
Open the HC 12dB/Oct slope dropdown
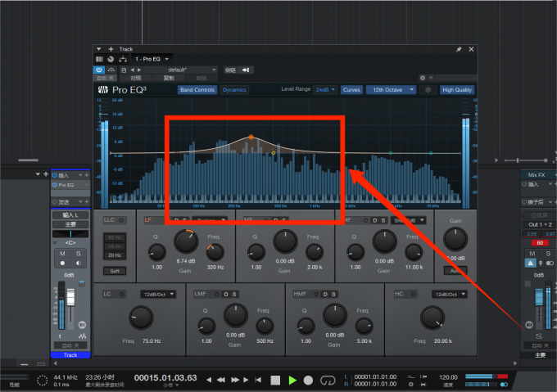[x=449, y=294]
